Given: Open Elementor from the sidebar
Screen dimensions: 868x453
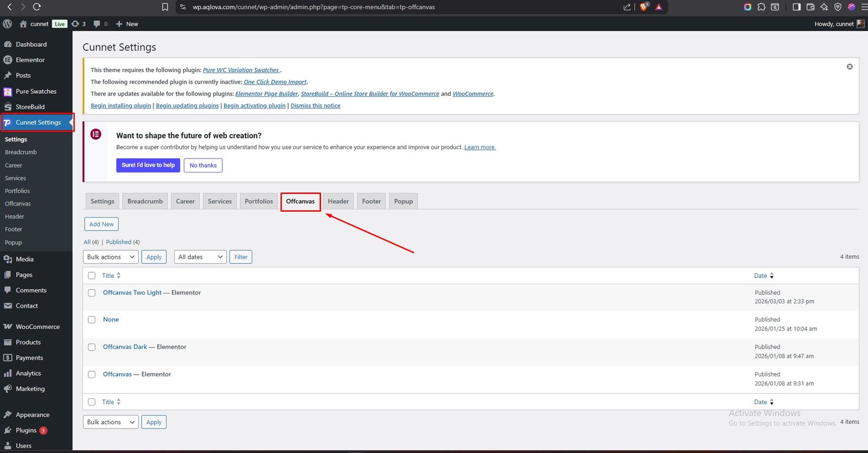Looking at the screenshot, I should (30, 60).
